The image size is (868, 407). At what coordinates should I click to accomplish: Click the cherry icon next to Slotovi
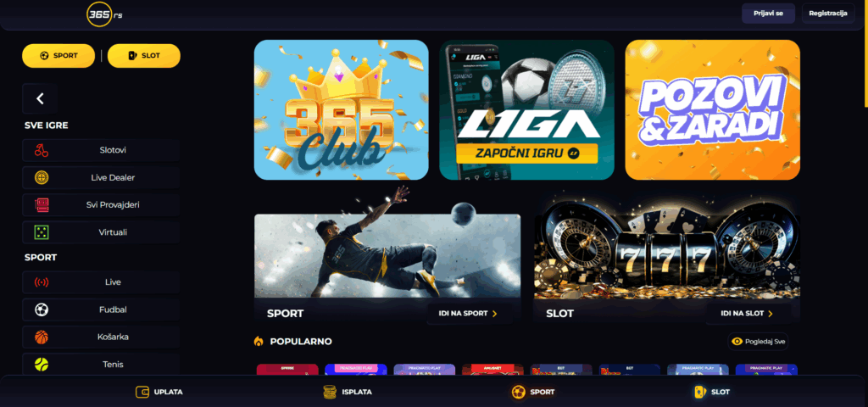[42, 150]
